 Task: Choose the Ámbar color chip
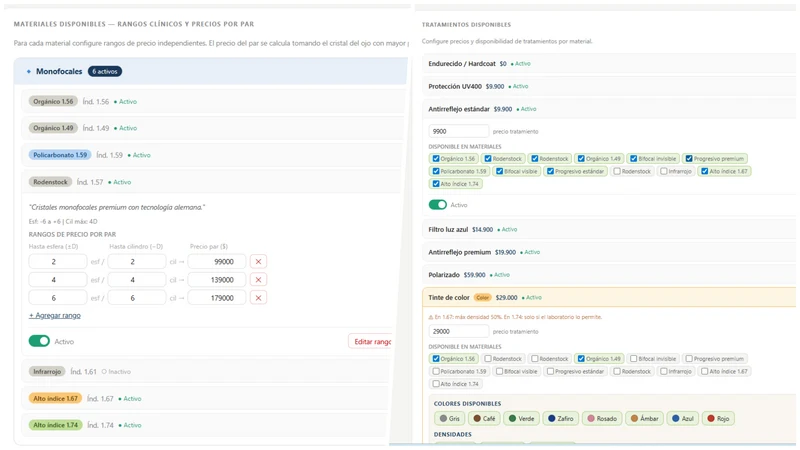point(644,418)
